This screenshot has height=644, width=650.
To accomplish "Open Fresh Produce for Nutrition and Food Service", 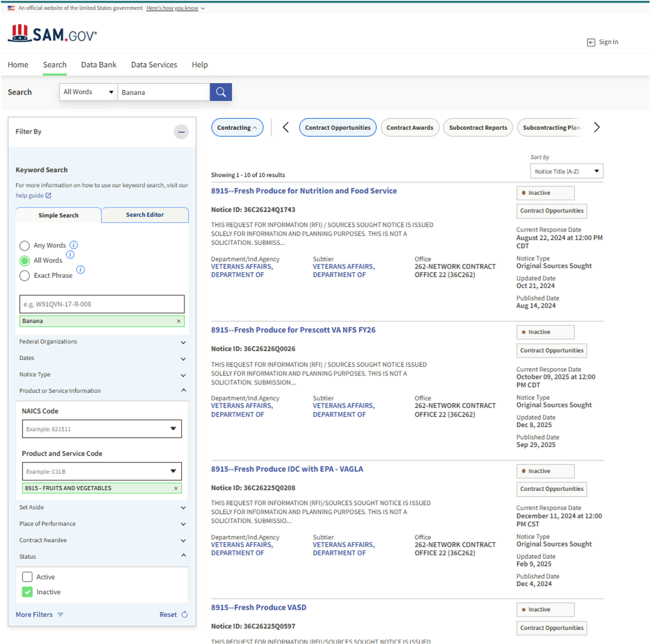I will 304,191.
